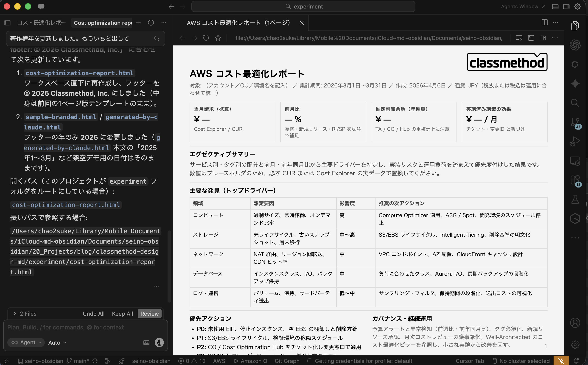Select the AWS コスト最適化レポート editor tab
The height and width of the screenshot is (365, 588).
239,23
